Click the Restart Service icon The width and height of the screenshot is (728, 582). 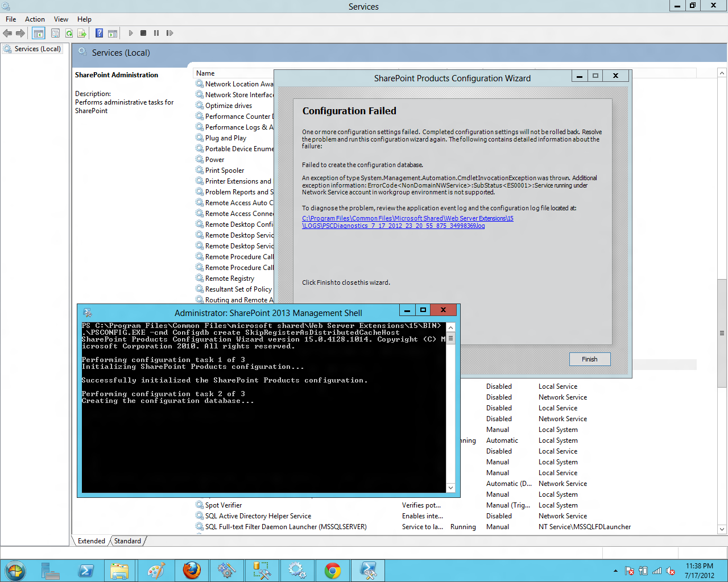pos(169,33)
